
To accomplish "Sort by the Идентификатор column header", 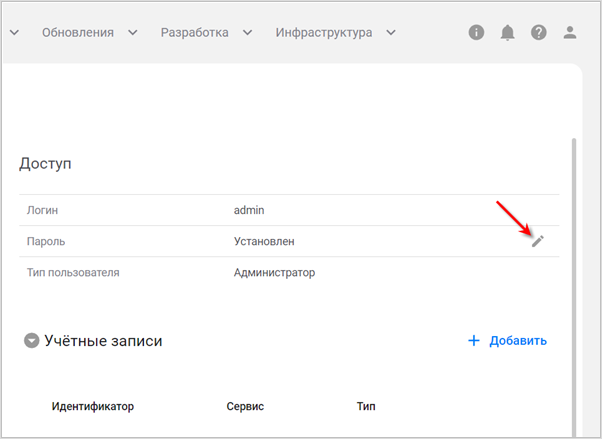I will tap(93, 406).
